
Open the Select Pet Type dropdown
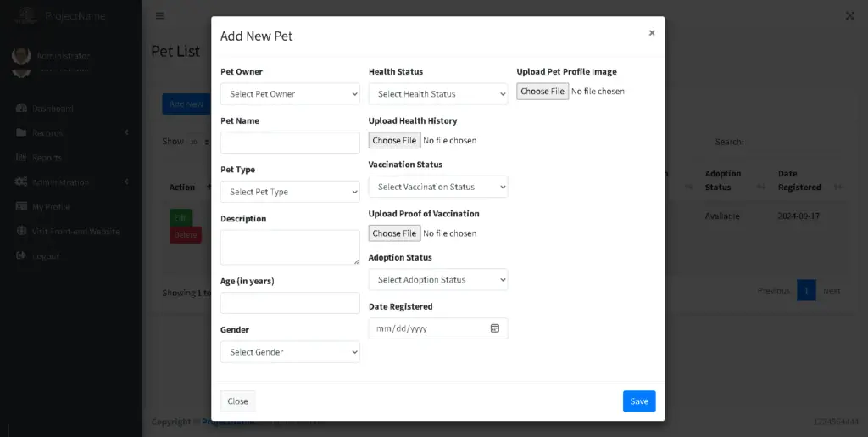point(290,192)
